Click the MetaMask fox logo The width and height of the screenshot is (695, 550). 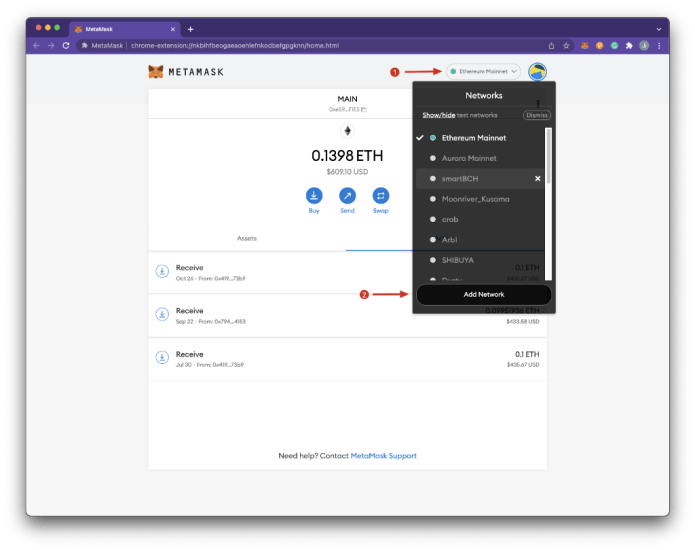point(156,72)
